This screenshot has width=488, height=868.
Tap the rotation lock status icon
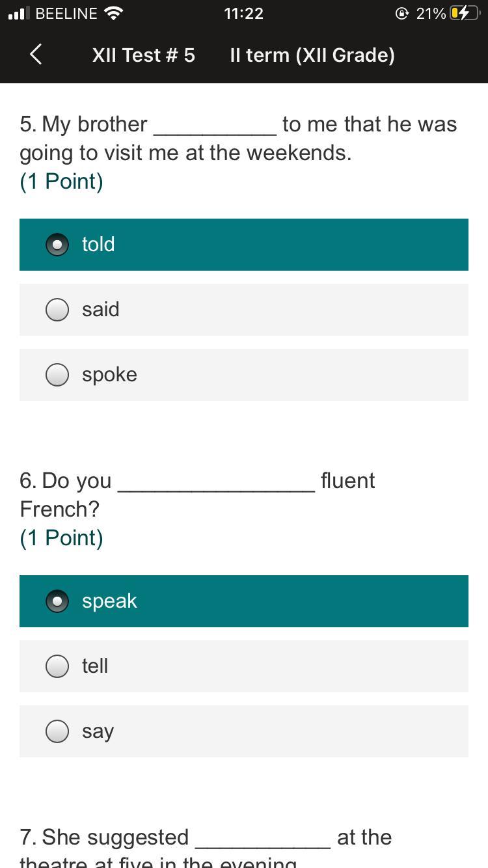[402, 13]
